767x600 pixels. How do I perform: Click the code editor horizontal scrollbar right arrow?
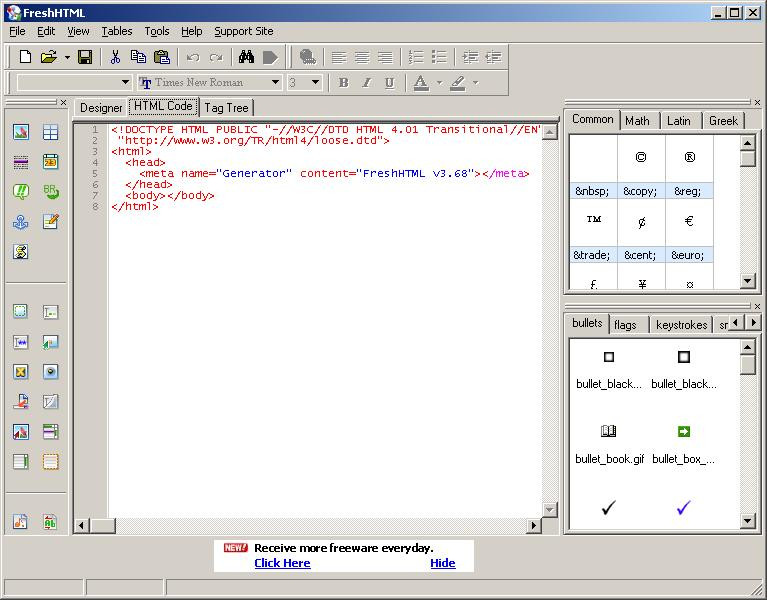tap(534, 526)
